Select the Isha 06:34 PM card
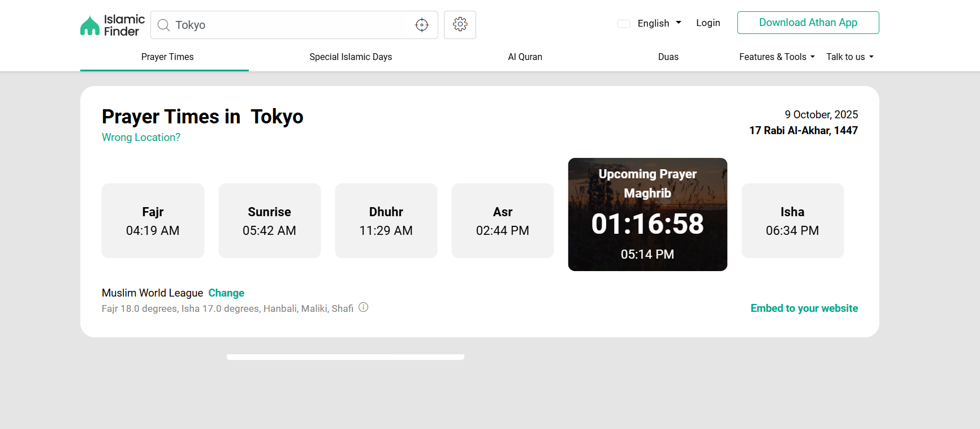This screenshot has width=980, height=429. click(792, 221)
